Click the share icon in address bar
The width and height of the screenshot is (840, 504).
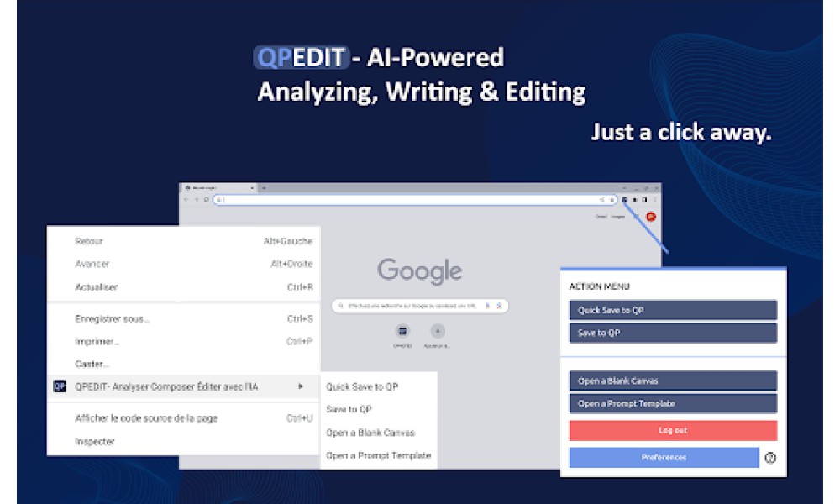601,199
